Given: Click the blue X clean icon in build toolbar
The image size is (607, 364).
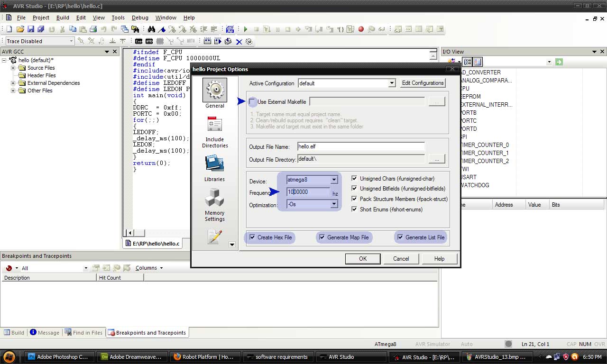Looking at the screenshot, I should [239, 41].
